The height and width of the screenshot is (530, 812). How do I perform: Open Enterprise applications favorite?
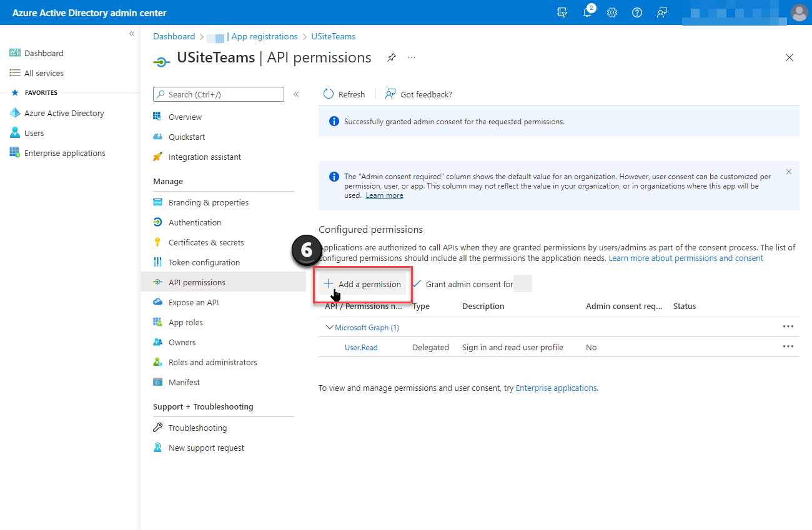point(57,153)
